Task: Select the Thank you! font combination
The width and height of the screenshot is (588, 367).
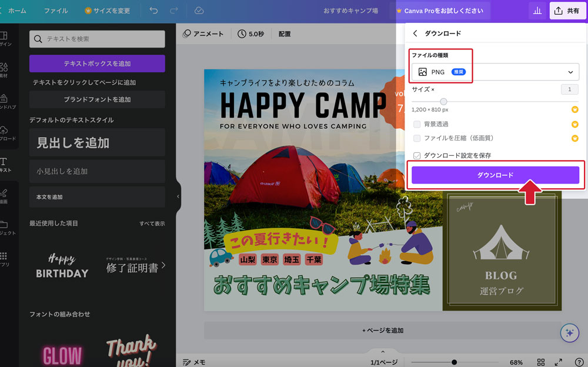Action: point(131,350)
